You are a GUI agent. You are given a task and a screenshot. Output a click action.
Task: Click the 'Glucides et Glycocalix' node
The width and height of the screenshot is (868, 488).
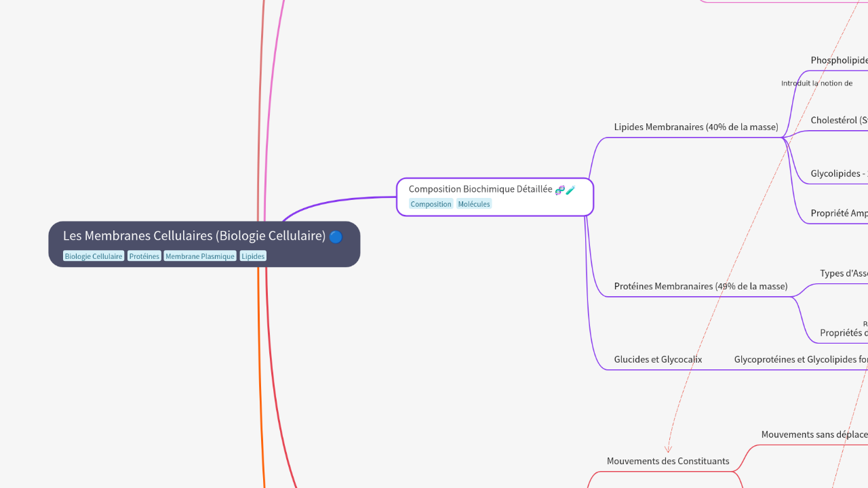(658, 359)
